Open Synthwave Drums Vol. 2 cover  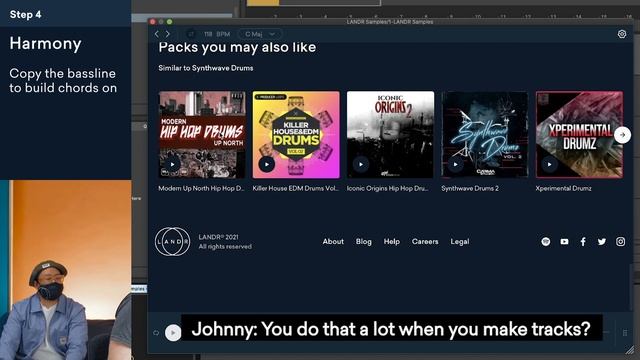tap(485, 135)
